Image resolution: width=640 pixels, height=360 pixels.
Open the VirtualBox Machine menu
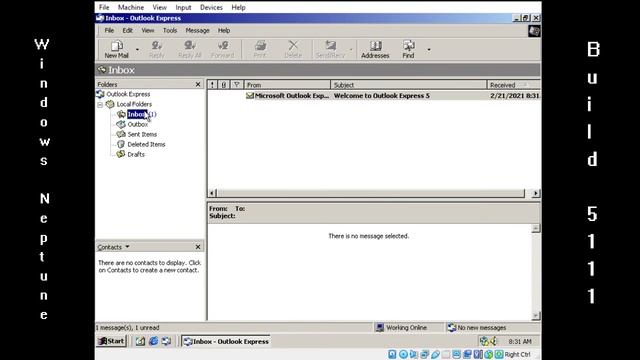click(131, 7)
